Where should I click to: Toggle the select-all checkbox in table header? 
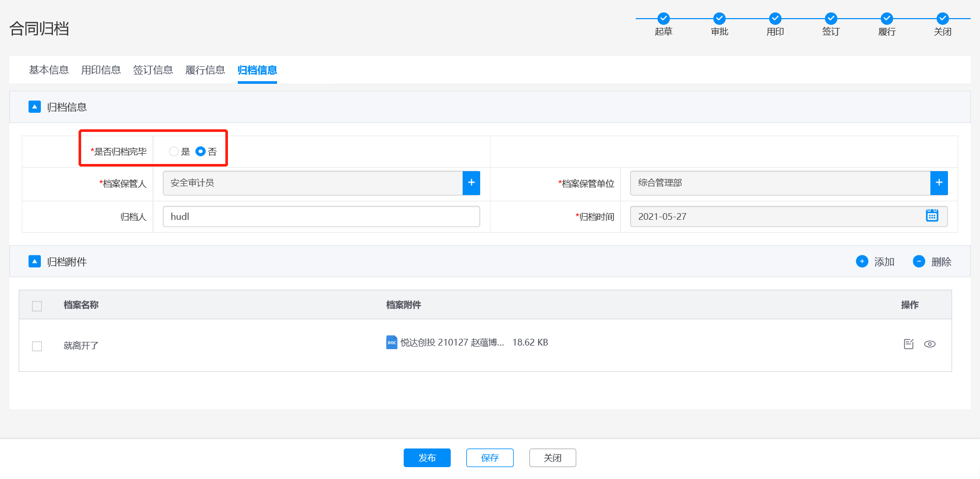point(37,306)
